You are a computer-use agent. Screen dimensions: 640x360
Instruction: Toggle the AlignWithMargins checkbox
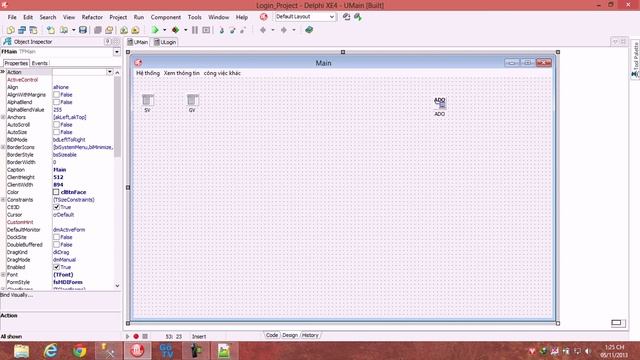(x=56, y=95)
